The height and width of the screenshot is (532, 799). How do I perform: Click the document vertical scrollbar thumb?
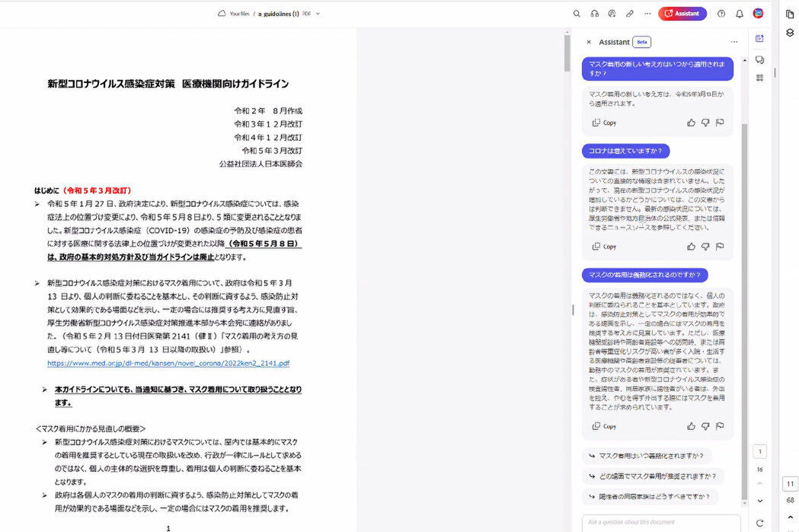pos(567,53)
